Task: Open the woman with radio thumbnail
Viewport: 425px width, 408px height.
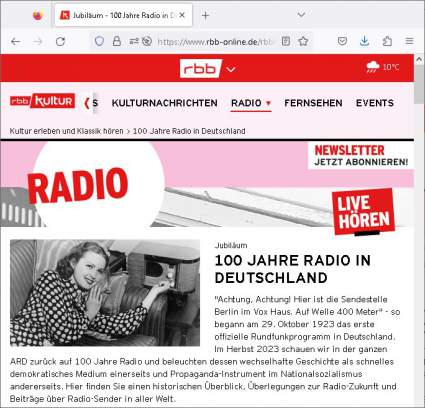Action: [x=105, y=293]
